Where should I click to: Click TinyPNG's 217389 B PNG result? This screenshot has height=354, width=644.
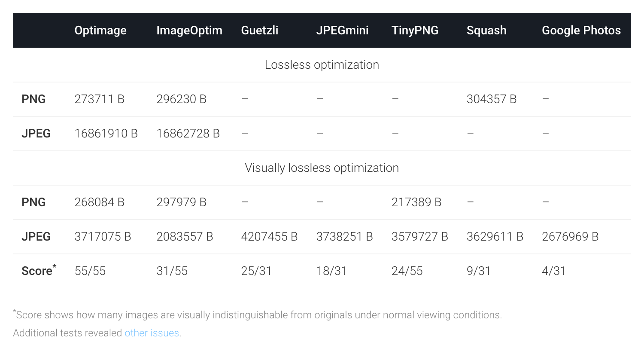pos(416,202)
